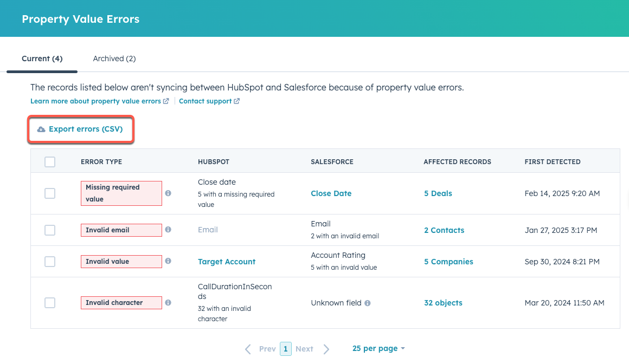
Task: Select the Current tab
Action: [42, 58]
